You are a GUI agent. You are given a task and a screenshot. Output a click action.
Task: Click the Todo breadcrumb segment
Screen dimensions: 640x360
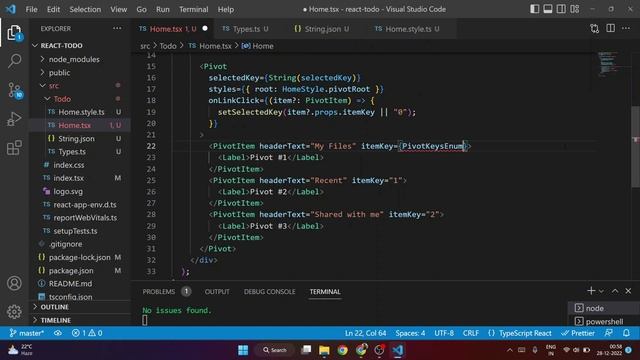pyautogui.click(x=168, y=46)
